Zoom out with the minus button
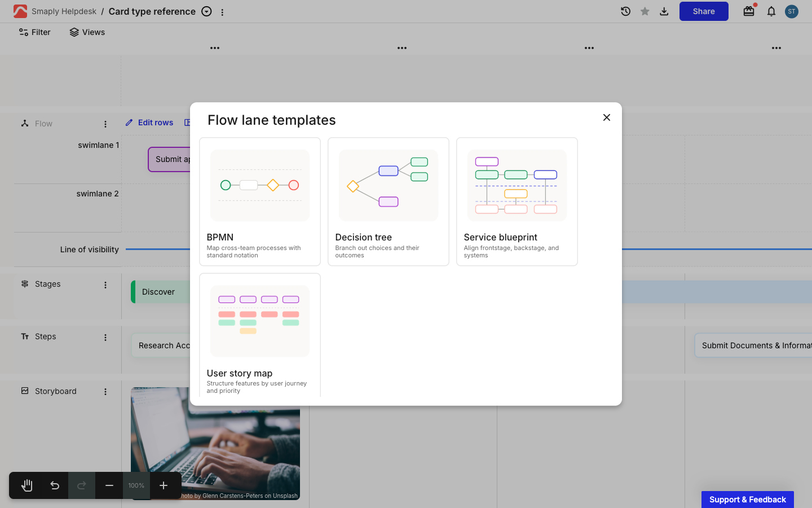The image size is (812, 508). tap(109, 485)
